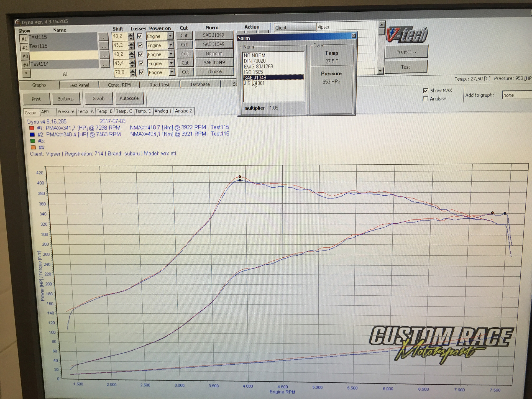Screen dimensions: 532x399
Task: Close the Norm dialog window
Action: (x=353, y=36)
